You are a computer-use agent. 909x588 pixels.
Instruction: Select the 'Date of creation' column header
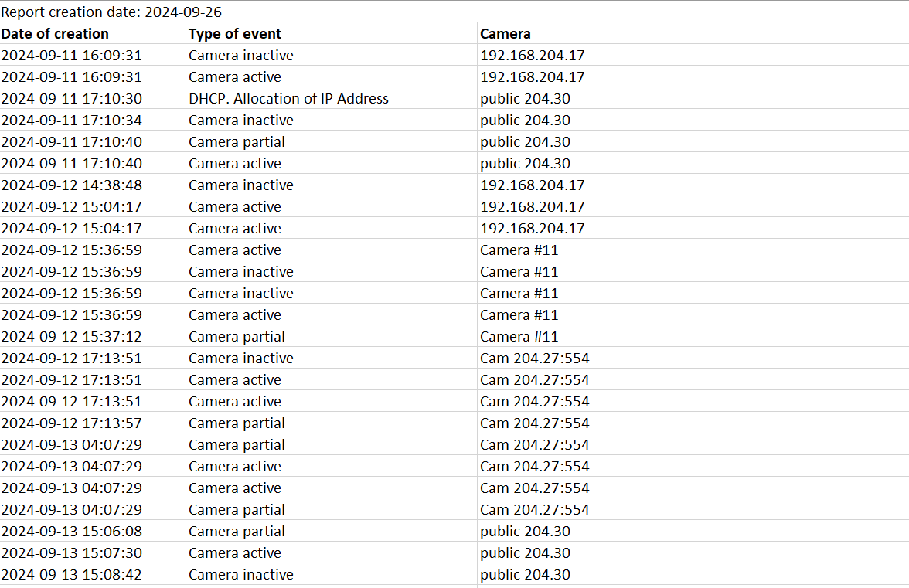click(55, 34)
